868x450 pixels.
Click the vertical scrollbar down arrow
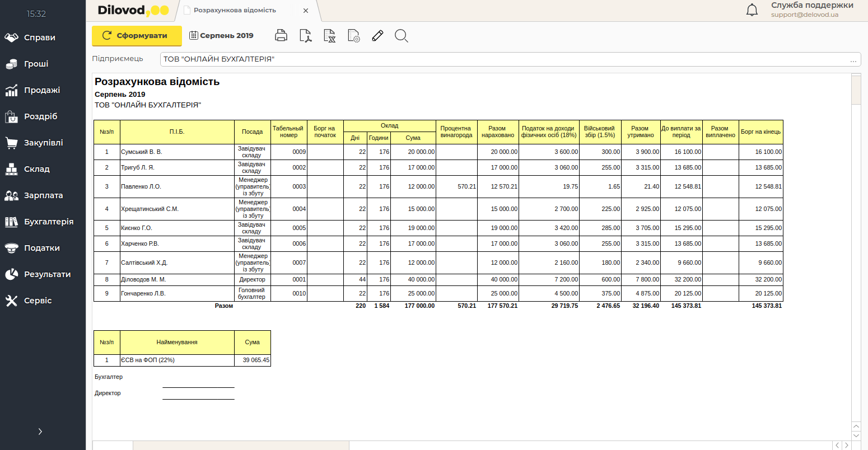pyautogui.click(x=856, y=435)
